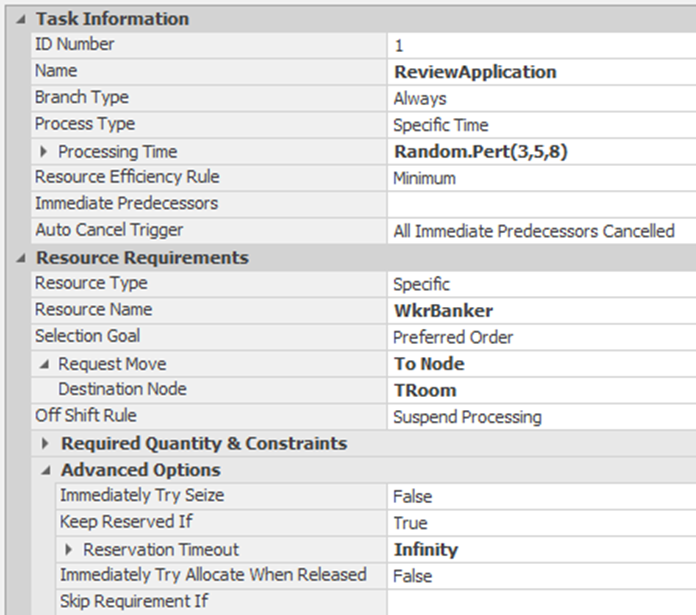Select the Name property label
696x615 pixels.
click(56, 71)
